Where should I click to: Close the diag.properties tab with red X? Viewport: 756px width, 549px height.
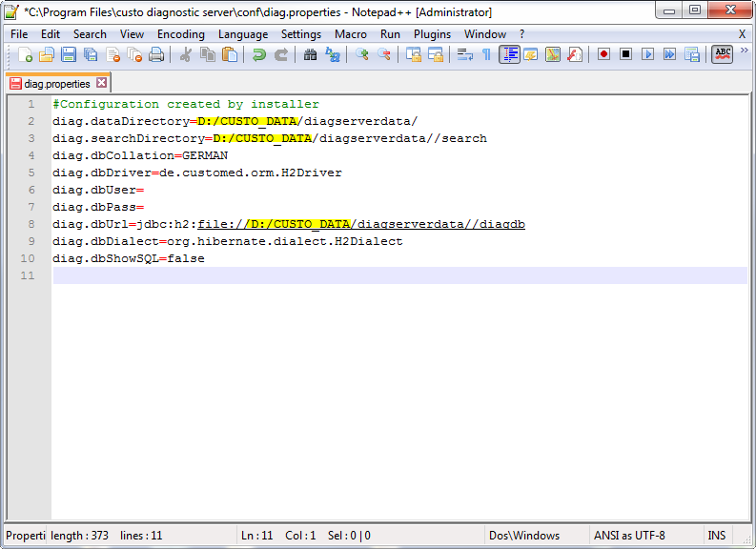point(101,82)
